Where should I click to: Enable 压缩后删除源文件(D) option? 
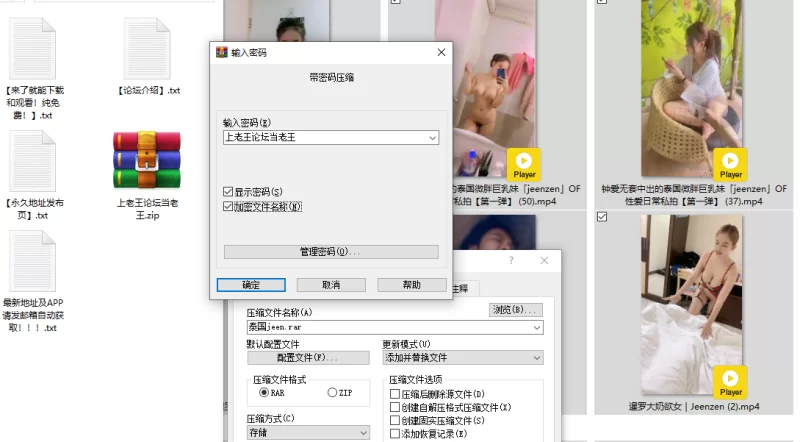394,394
